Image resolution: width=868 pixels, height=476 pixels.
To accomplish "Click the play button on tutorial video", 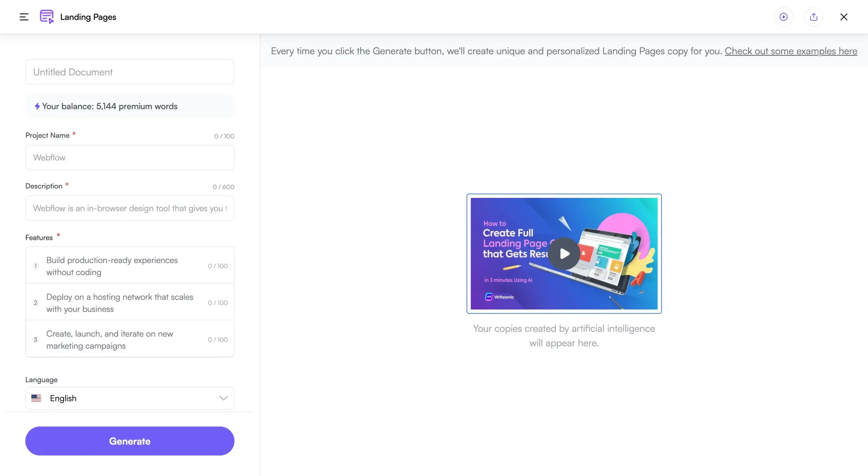I will tap(564, 253).
